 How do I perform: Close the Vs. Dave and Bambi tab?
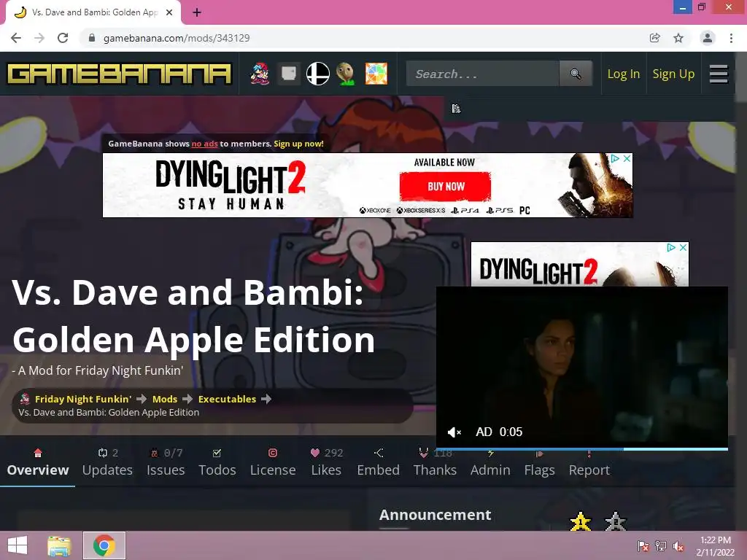pyautogui.click(x=169, y=12)
